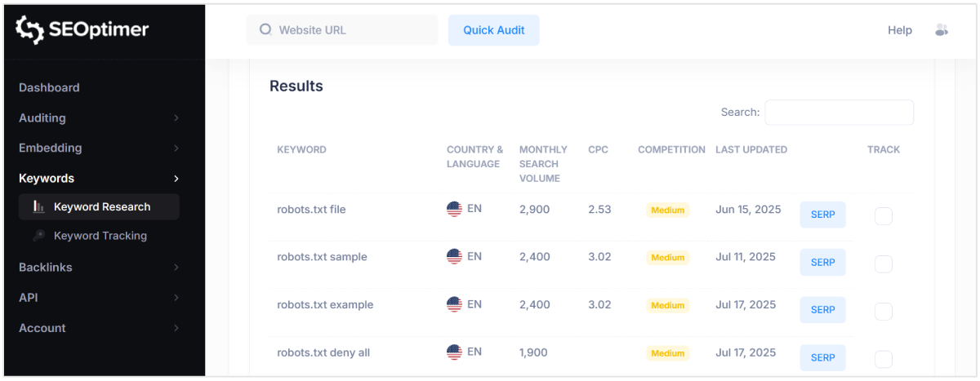Expand the Embedding menu chevron

176,148
